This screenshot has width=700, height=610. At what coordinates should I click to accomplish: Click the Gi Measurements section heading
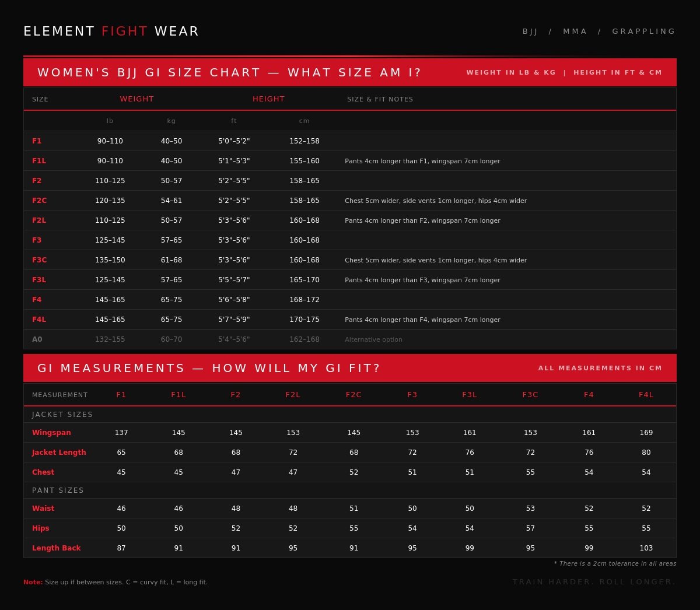tap(209, 369)
